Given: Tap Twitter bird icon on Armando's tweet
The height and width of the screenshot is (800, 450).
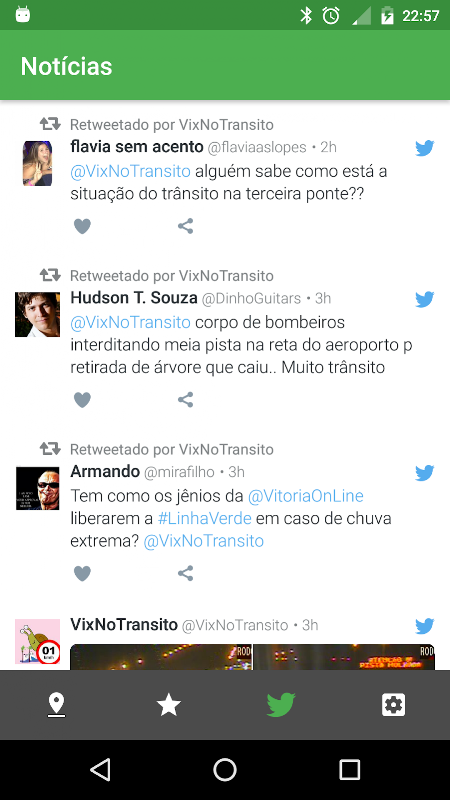Looking at the screenshot, I should [x=424, y=473].
